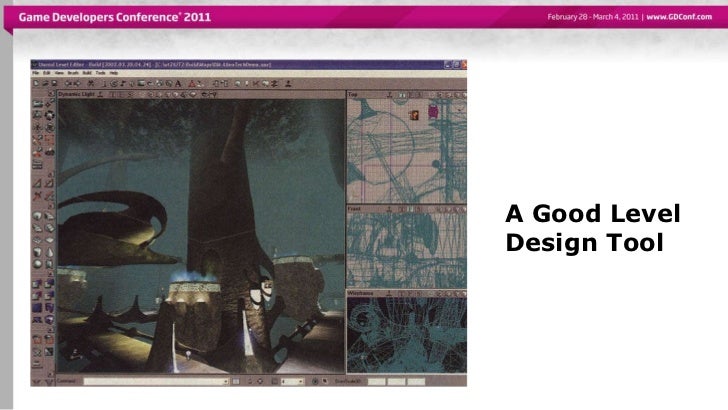
Task: Select the pink actor icon in Top viewport
Action: tap(433, 111)
